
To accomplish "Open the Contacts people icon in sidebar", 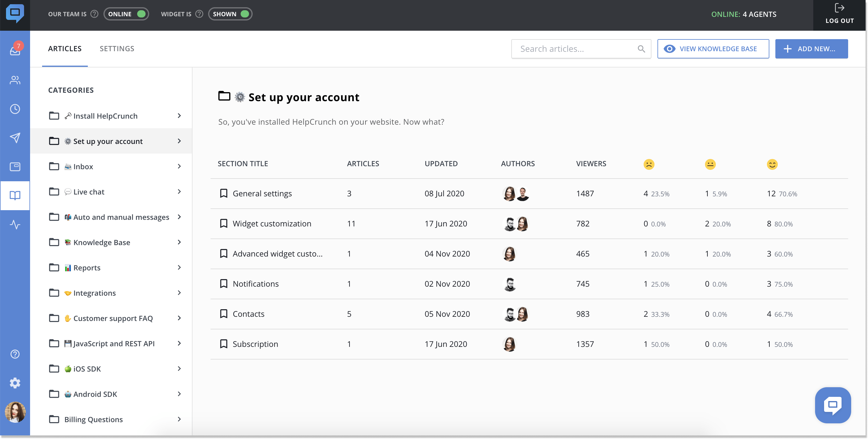I will 15,80.
